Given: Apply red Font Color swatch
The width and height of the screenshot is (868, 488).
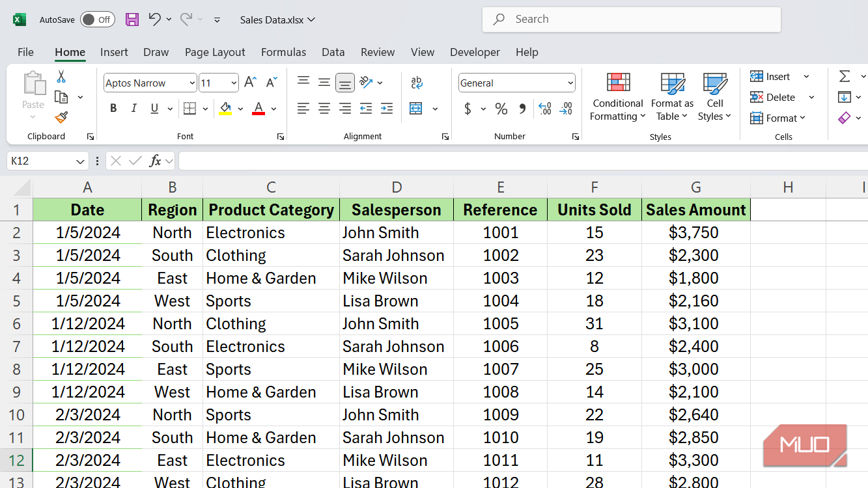Looking at the screenshot, I should tap(258, 109).
